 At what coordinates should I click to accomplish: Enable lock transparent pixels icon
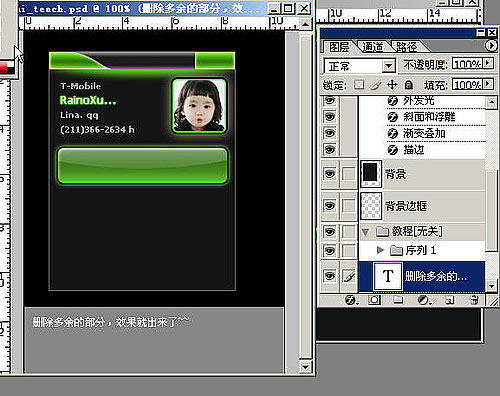[359, 85]
